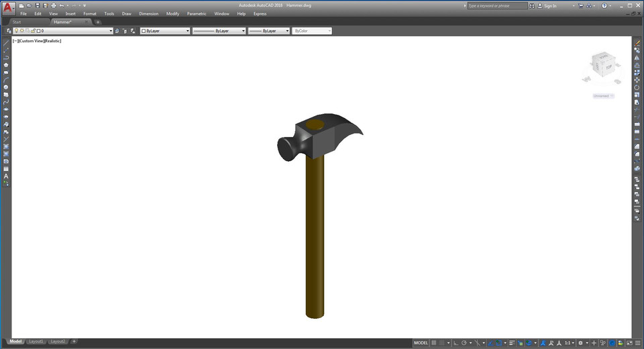Click the Move tool in Modify toolbar
This screenshot has height=349, width=644.
point(637,80)
